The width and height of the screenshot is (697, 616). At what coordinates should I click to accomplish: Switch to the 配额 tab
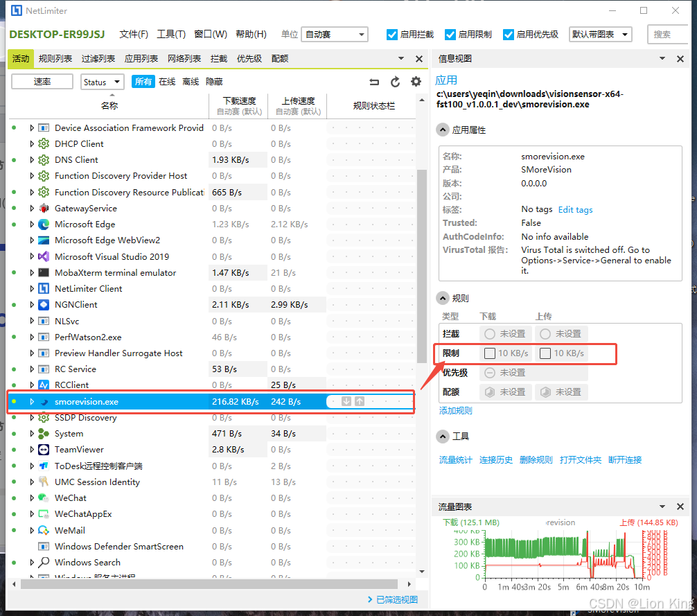[x=280, y=59]
